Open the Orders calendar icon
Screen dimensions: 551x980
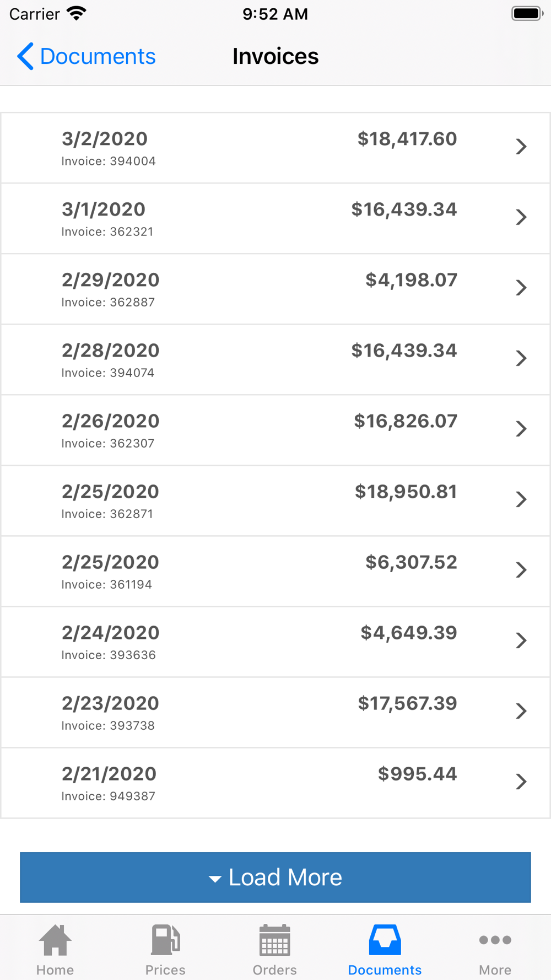[x=275, y=940]
